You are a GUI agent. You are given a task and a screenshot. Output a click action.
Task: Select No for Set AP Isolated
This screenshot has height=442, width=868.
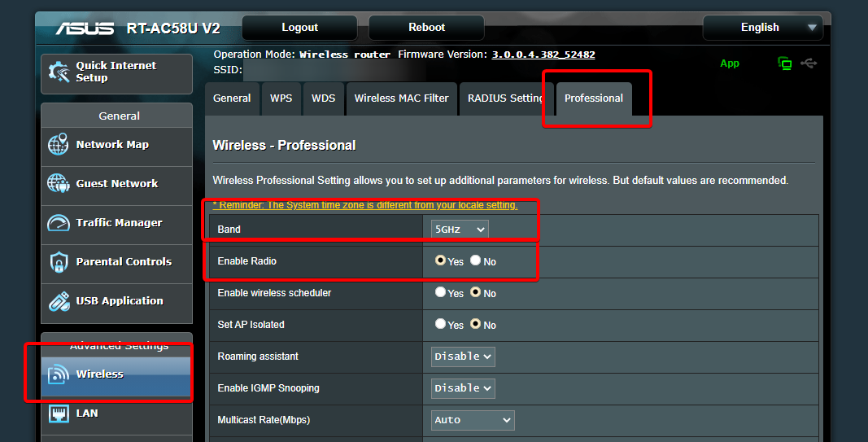(x=476, y=323)
